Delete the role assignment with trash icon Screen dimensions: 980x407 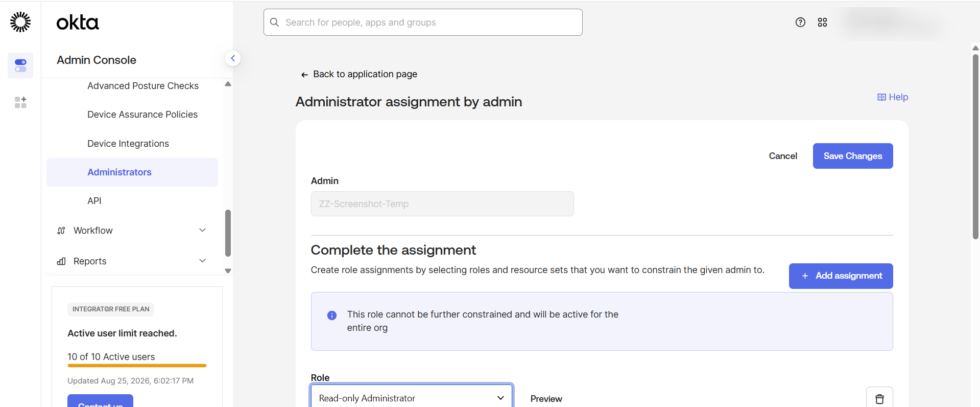click(x=879, y=398)
